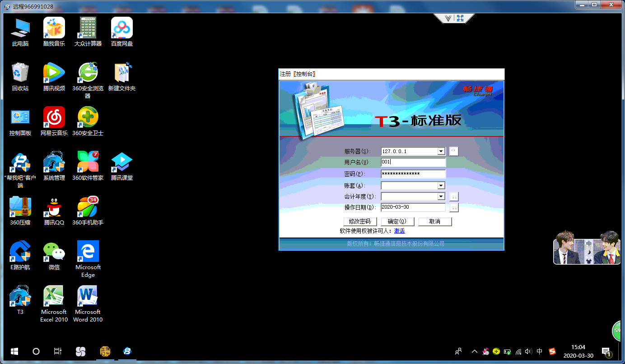The image size is (625, 364).
Task: Open 腾讯课堂 desktop shortcut
Action: [x=122, y=166]
